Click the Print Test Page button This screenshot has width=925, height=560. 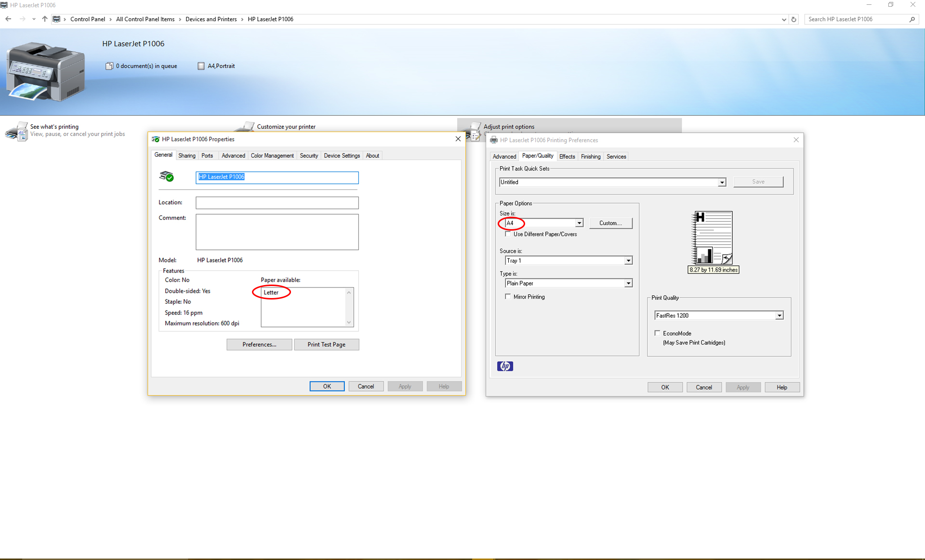[x=326, y=345]
